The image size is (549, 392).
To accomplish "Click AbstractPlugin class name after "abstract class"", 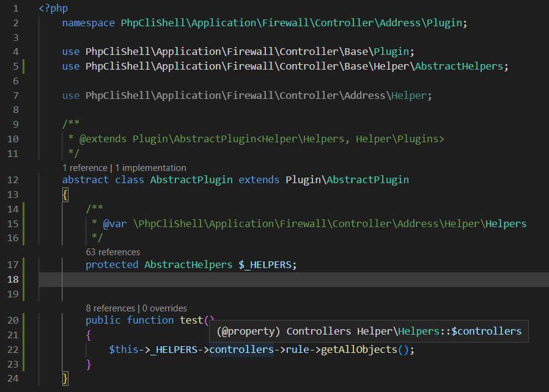I will click(191, 180).
